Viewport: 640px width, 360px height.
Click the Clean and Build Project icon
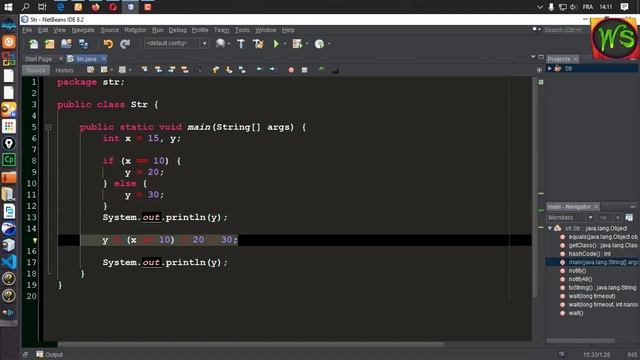coord(258,44)
